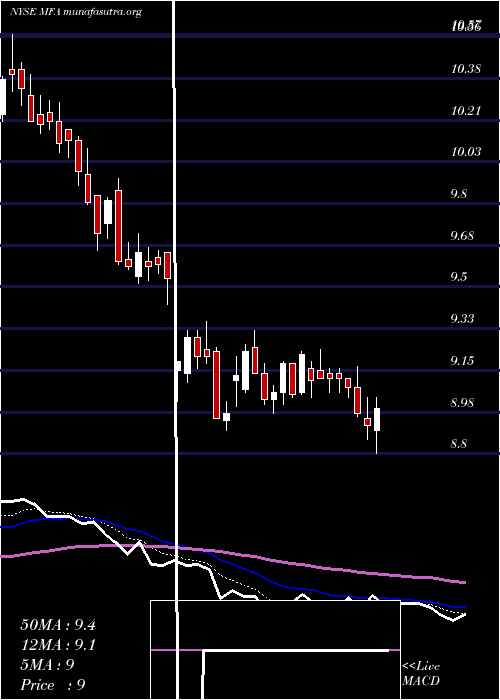Click the tall red candle reaching 8.98
500x700 pixels.
click(217, 385)
